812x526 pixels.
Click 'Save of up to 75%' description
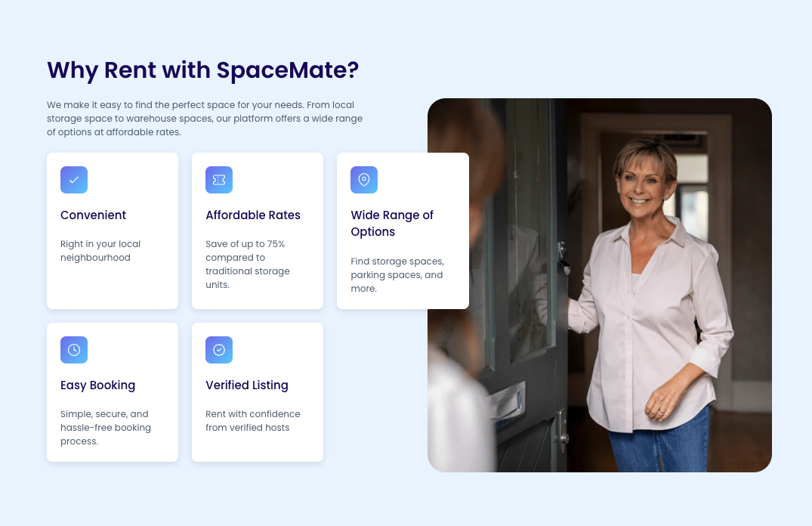[248, 265]
